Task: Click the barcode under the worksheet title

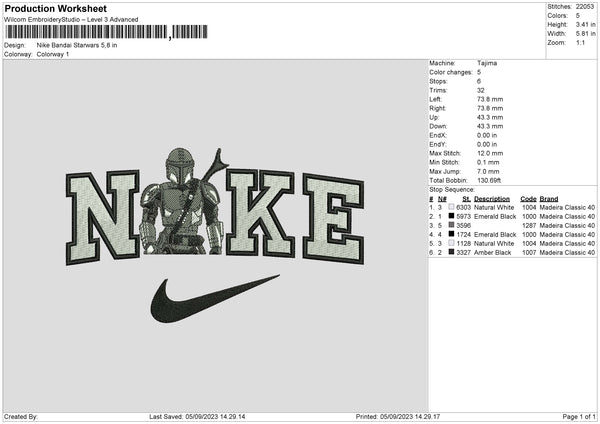Action: click(106, 32)
